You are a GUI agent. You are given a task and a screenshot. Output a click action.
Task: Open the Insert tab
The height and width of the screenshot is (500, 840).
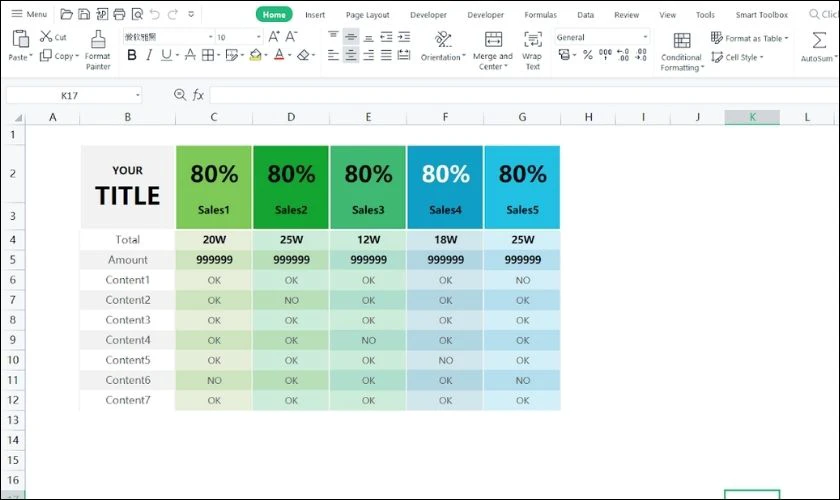315,14
